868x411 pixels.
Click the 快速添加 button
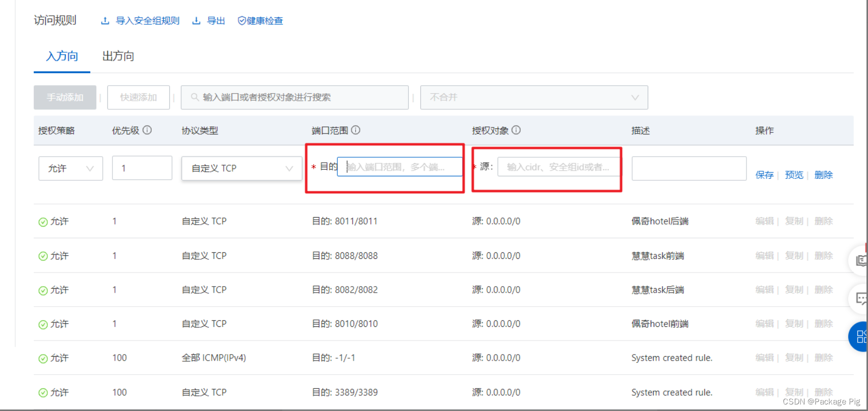(139, 97)
